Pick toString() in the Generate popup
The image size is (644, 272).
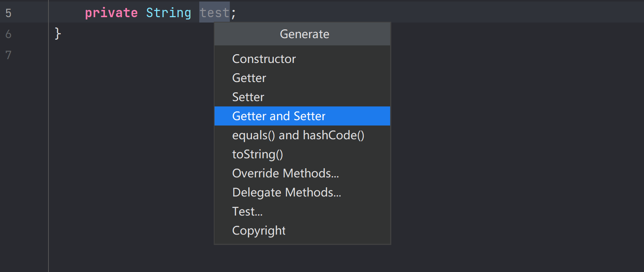coord(257,154)
